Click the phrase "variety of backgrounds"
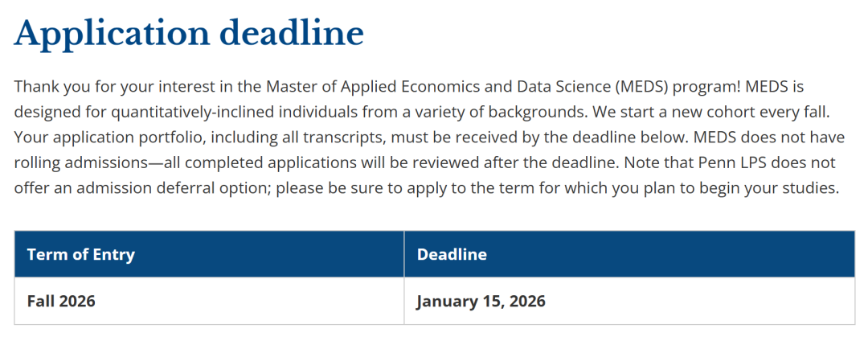 tap(502, 113)
